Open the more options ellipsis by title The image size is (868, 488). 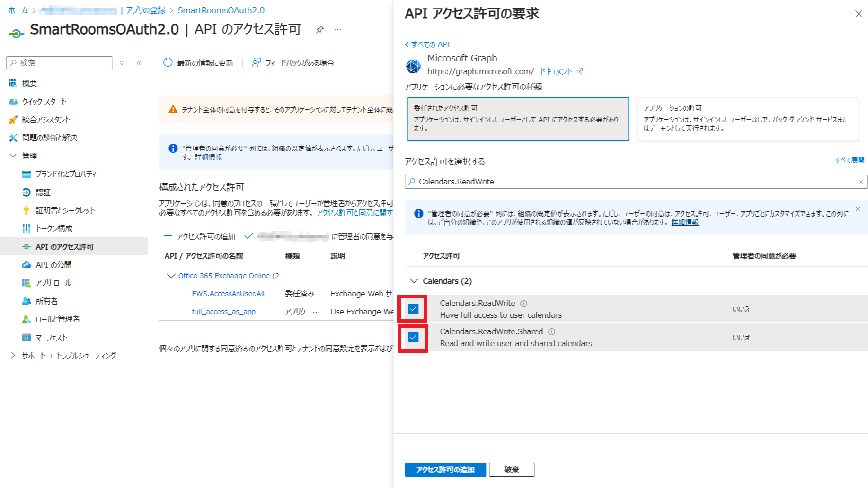point(337,29)
